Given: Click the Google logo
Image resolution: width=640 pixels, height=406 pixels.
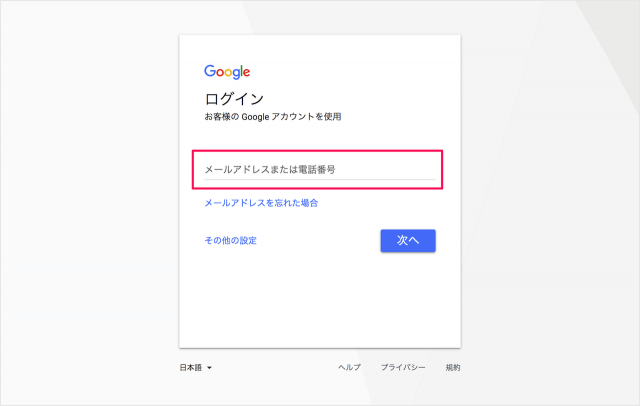Looking at the screenshot, I should pyautogui.click(x=227, y=72).
